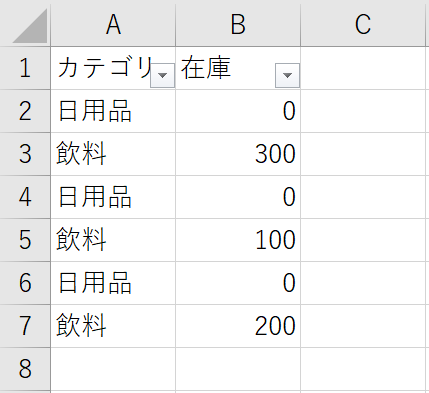429x393 pixels.
Task: Click cell A3 containing 飲料
Action: [113, 154]
